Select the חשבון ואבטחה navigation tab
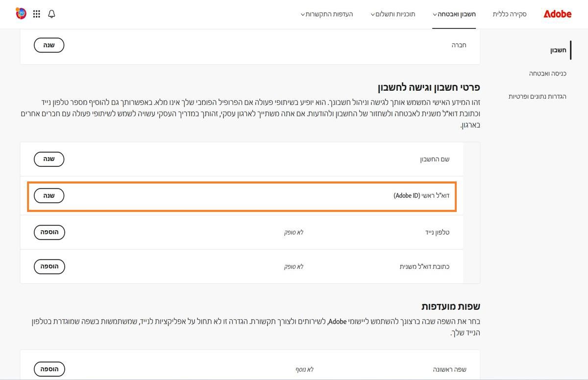This screenshot has width=588, height=380. pos(454,14)
